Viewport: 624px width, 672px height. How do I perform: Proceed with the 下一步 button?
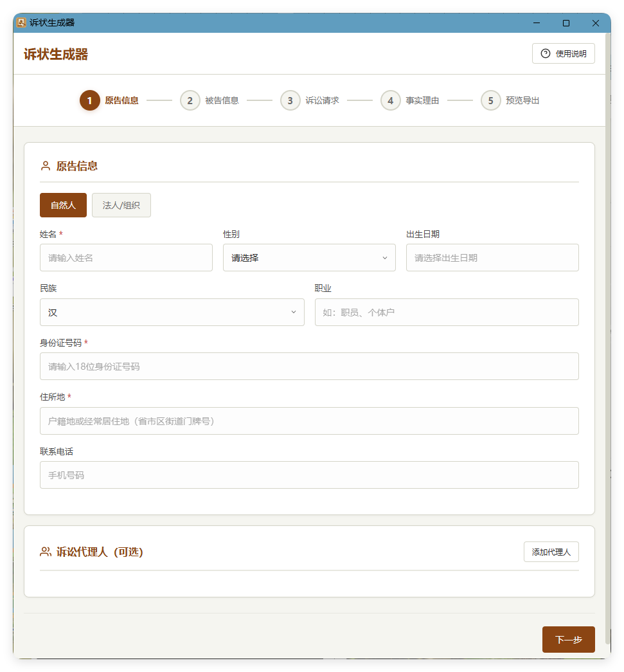click(568, 639)
